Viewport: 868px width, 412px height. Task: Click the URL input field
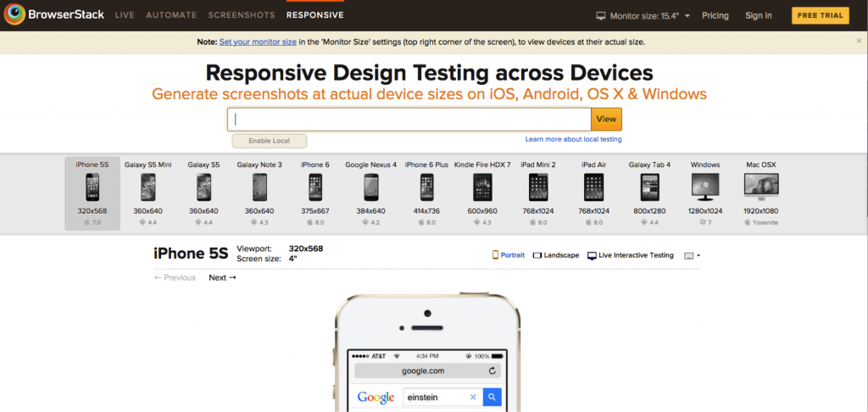click(x=409, y=120)
